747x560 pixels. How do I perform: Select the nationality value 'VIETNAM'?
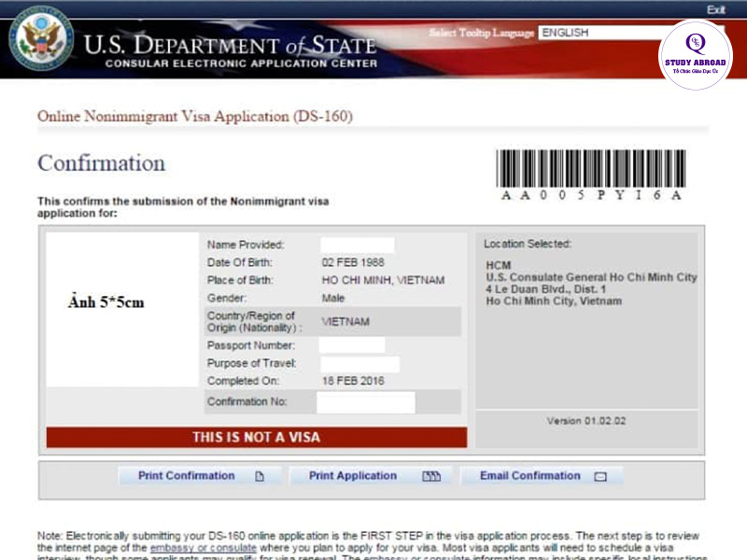[x=345, y=321]
